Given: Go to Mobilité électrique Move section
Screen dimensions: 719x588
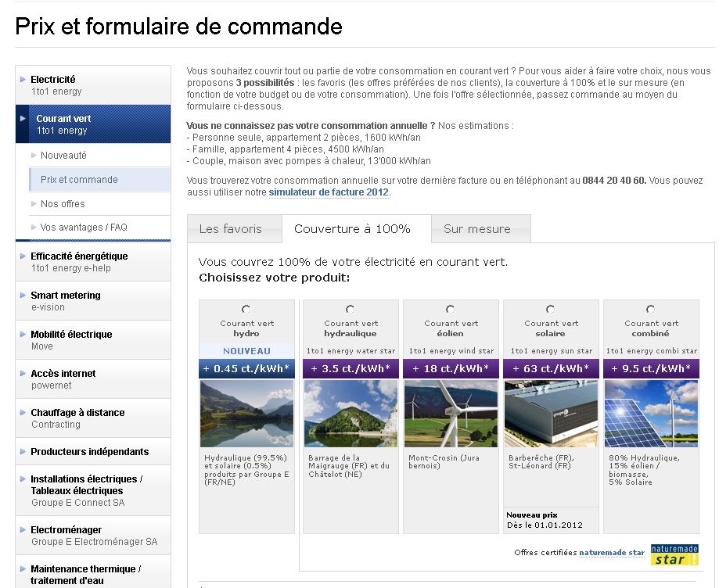Looking at the screenshot, I should (x=93, y=340).
